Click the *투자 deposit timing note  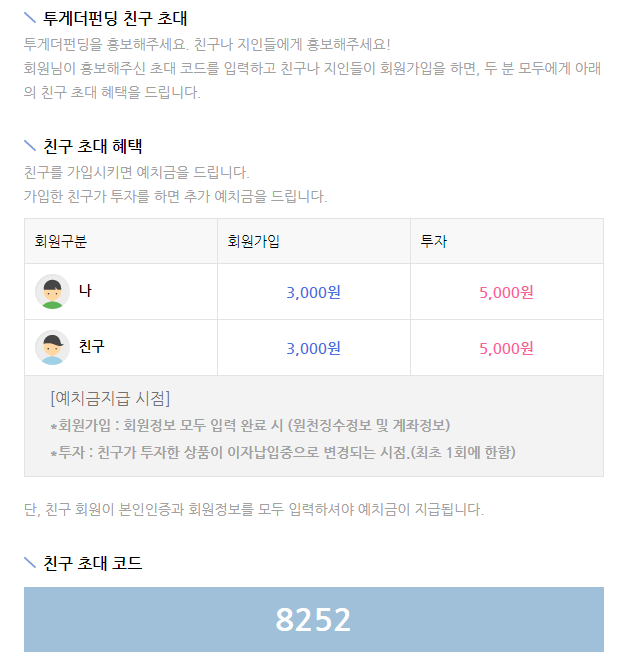(283, 452)
